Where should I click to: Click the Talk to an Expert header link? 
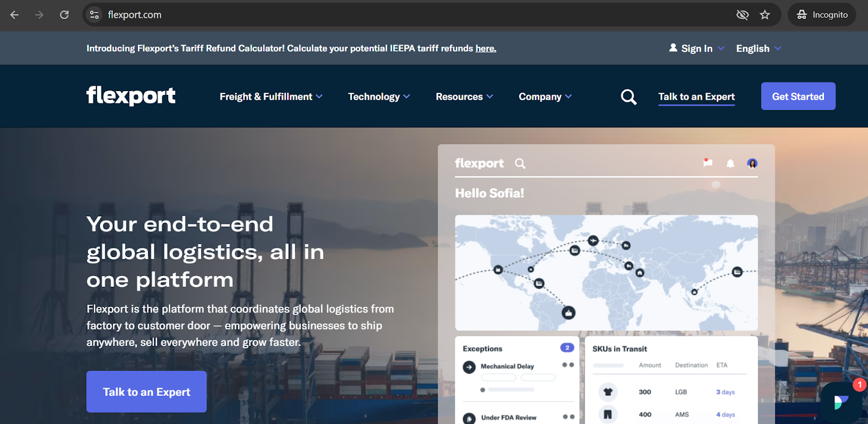click(697, 97)
